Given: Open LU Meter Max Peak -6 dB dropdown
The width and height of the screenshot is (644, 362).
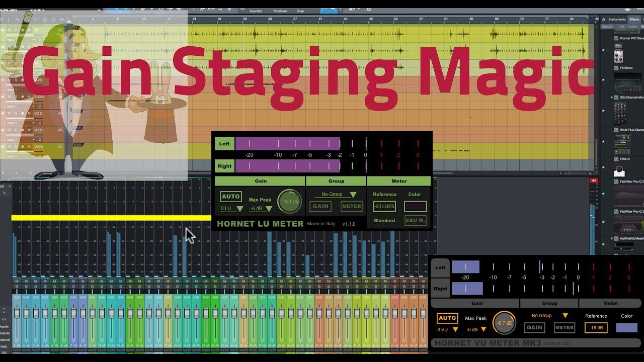Looking at the screenshot, I should click(261, 209).
